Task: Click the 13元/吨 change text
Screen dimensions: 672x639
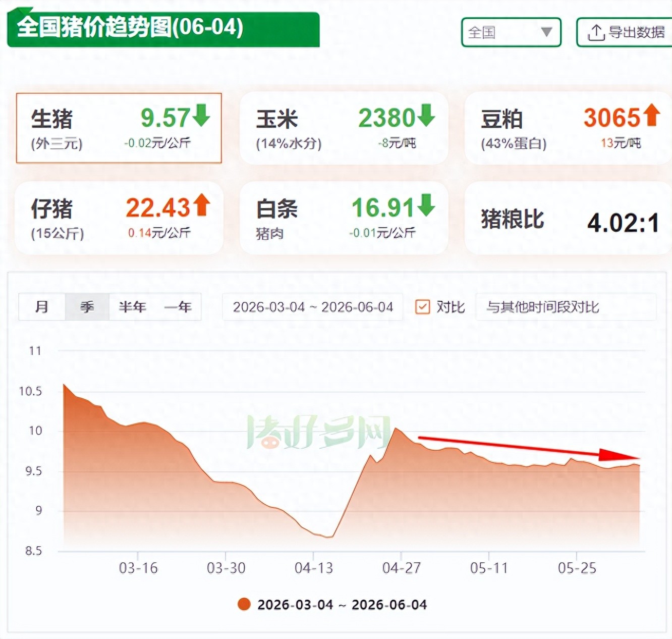Action: tap(621, 143)
